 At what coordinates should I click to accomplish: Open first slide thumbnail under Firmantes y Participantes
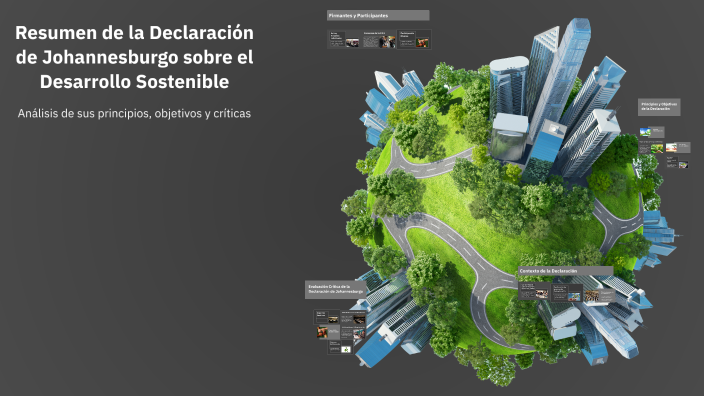point(344,40)
